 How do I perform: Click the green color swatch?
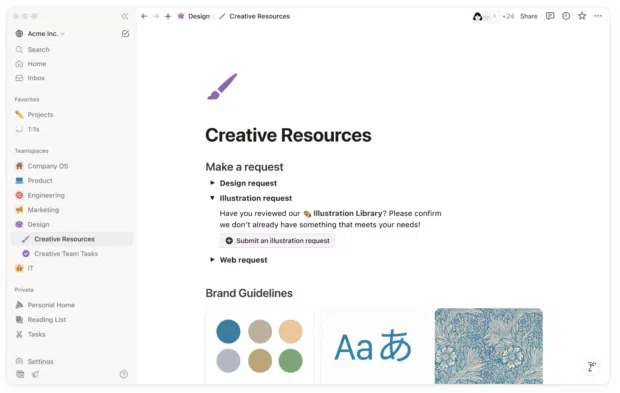point(291,361)
